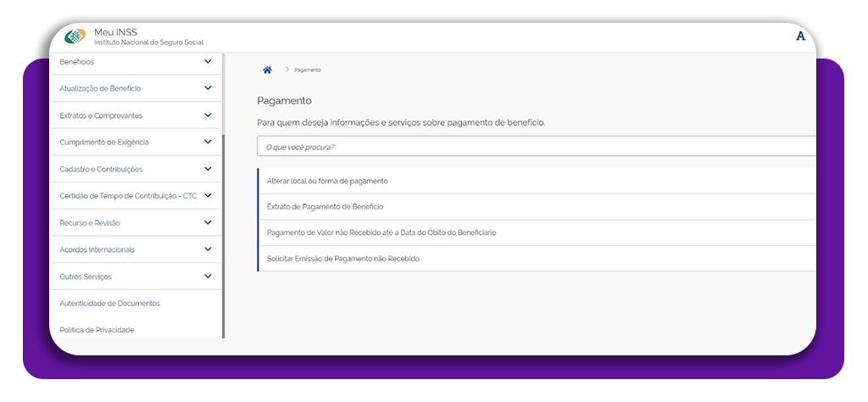Open Política de Privacidade link
Image resolution: width=868 pixels, height=402 pixels.
(97, 330)
